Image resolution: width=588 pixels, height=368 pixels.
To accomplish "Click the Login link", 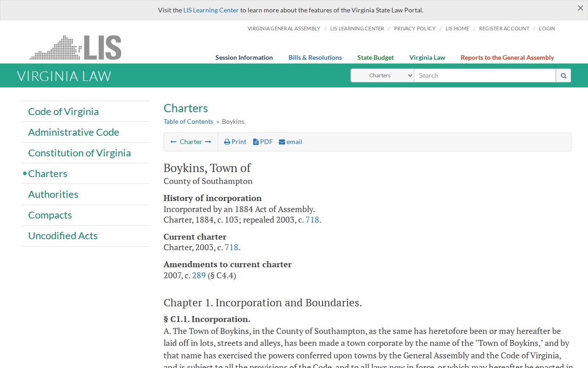I will (x=547, y=29).
